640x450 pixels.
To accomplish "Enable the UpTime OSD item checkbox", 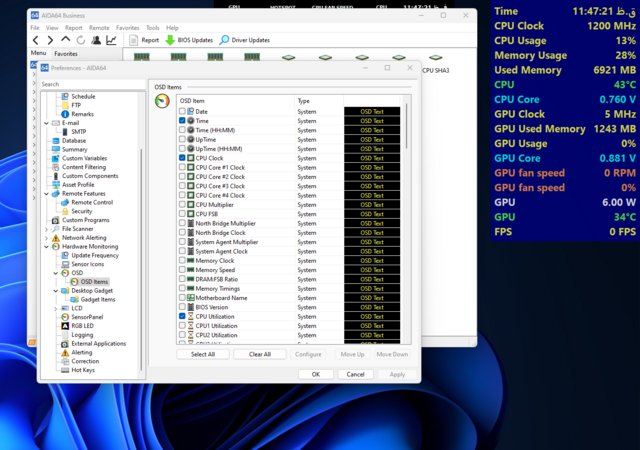I will [x=182, y=139].
